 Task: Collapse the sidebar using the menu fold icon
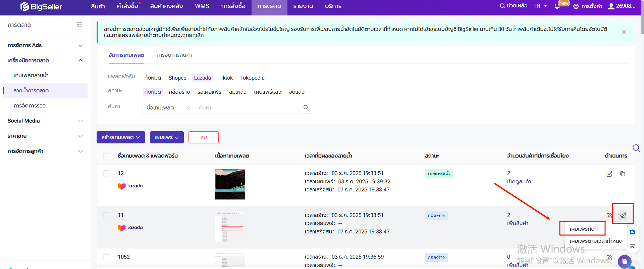point(79,25)
